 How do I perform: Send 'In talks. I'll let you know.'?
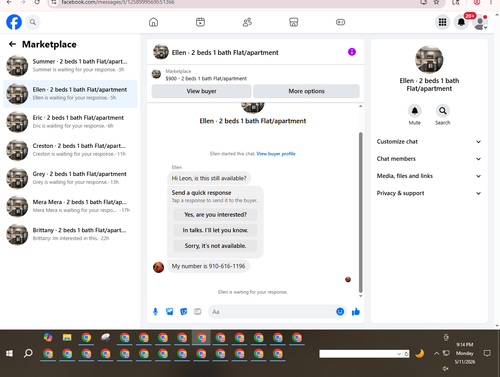click(215, 230)
